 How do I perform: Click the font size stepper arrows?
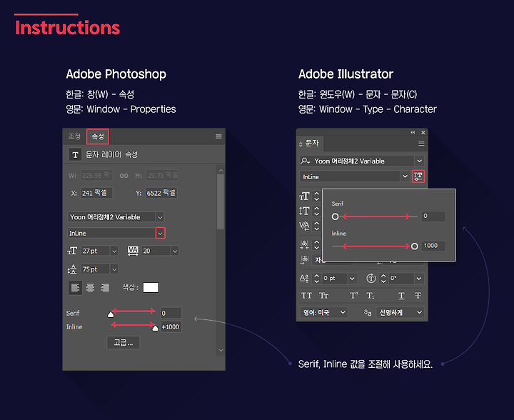pyautogui.click(x=317, y=196)
